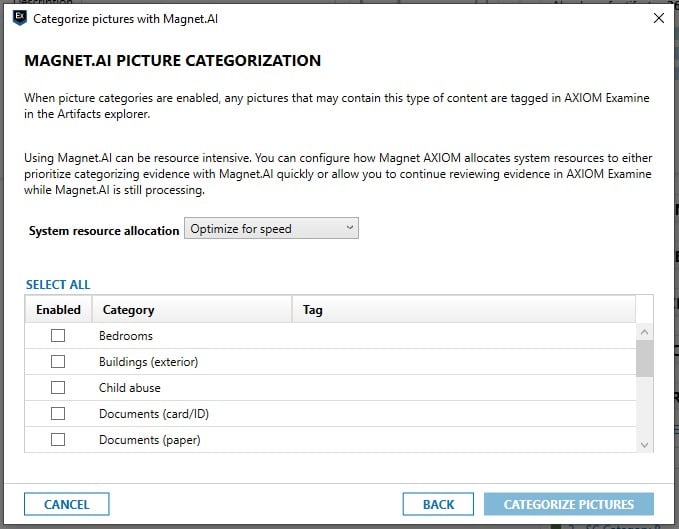
Task: Enable the Documents (card/ID) category checkbox
Action: pos(58,413)
